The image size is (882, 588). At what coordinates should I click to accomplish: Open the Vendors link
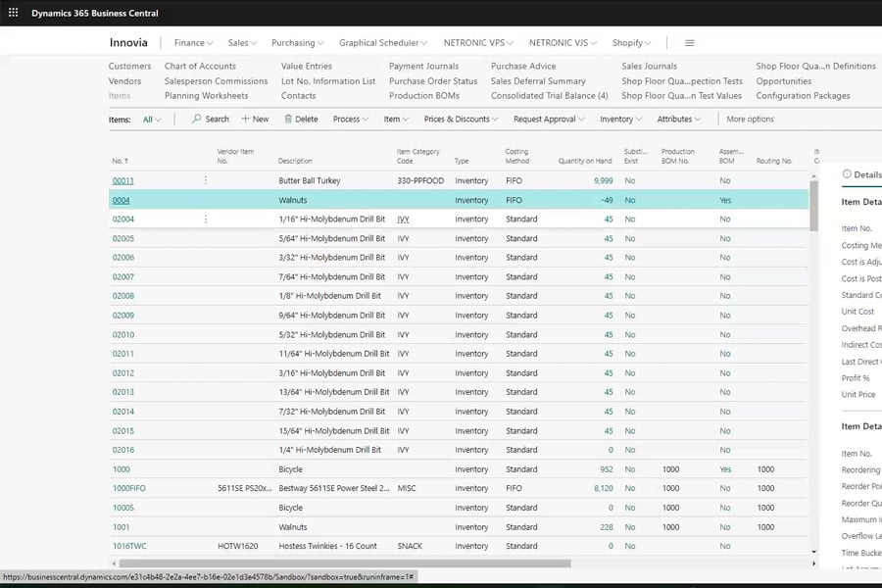(124, 81)
